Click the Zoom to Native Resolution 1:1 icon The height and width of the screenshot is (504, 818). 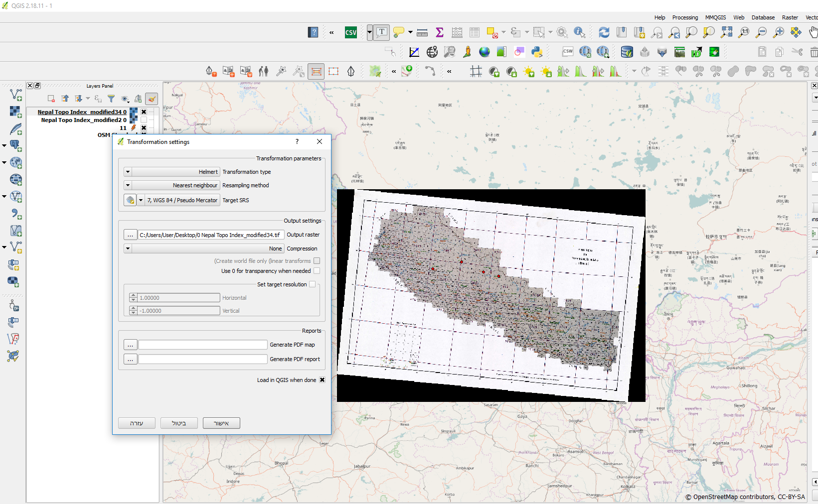(744, 32)
